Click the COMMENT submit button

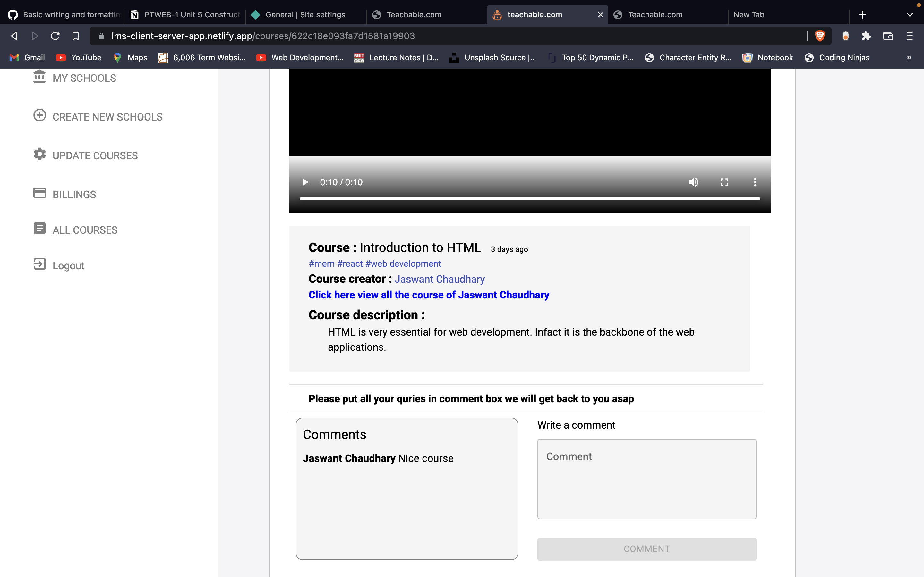[646, 548]
